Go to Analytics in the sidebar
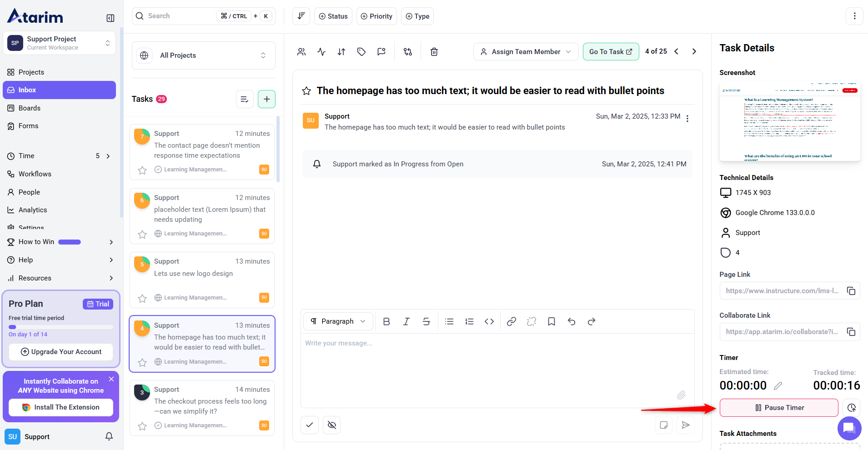 [x=33, y=210]
